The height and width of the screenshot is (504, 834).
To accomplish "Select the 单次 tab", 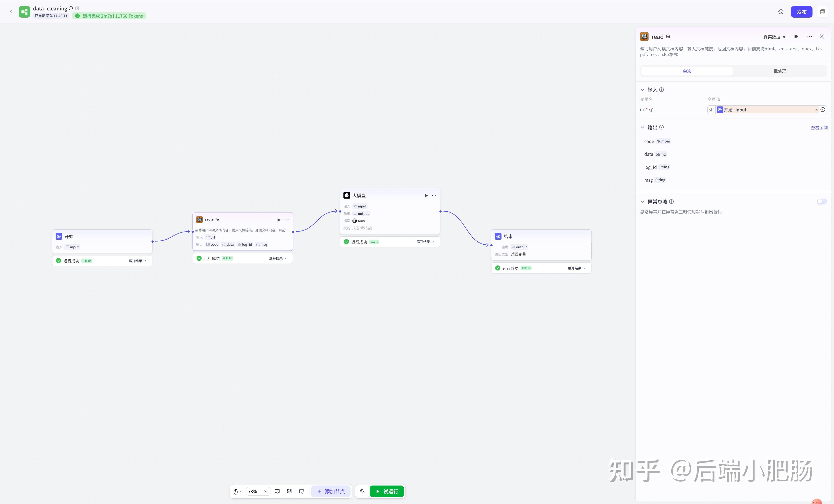I will 687,71.
